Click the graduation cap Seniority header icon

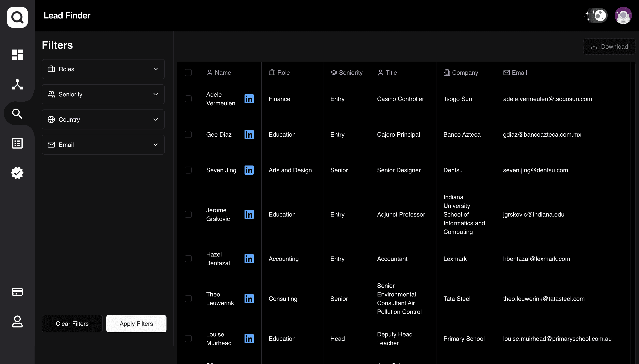click(x=334, y=73)
